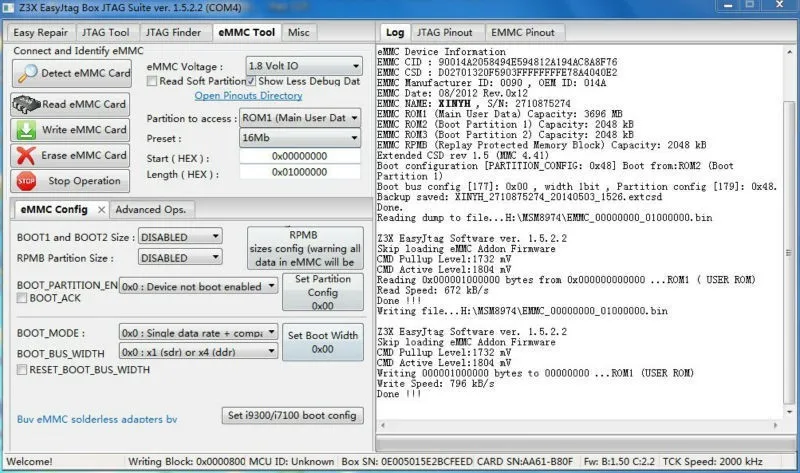This screenshot has width=800, height=473.
Task: Click the MCU ID: Unknown status text
Action: tap(291, 461)
